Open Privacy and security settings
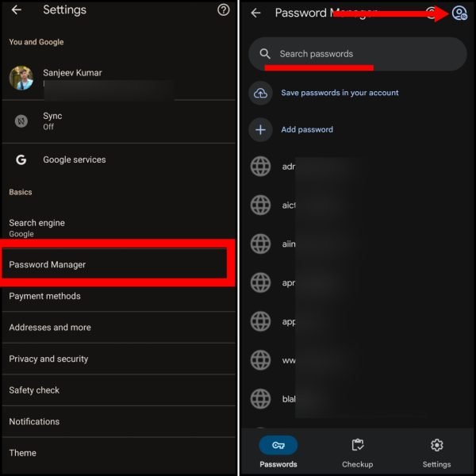476x476 pixels. [119, 359]
